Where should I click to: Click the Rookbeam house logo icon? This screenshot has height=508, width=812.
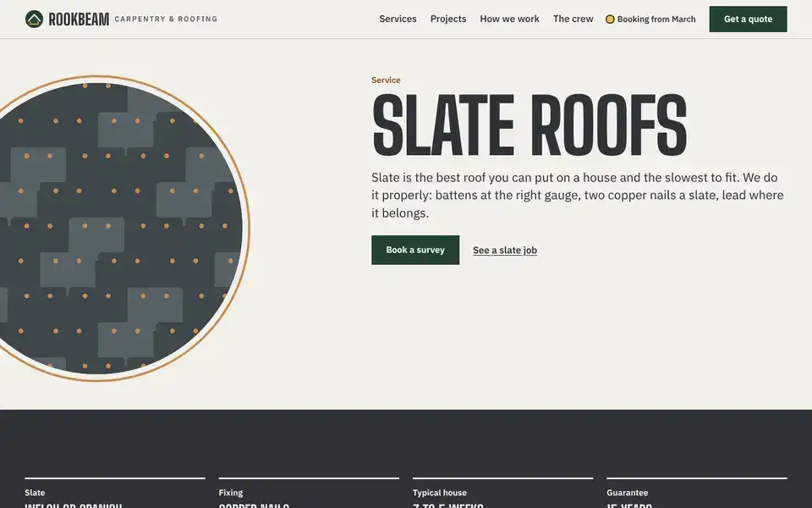click(34, 19)
